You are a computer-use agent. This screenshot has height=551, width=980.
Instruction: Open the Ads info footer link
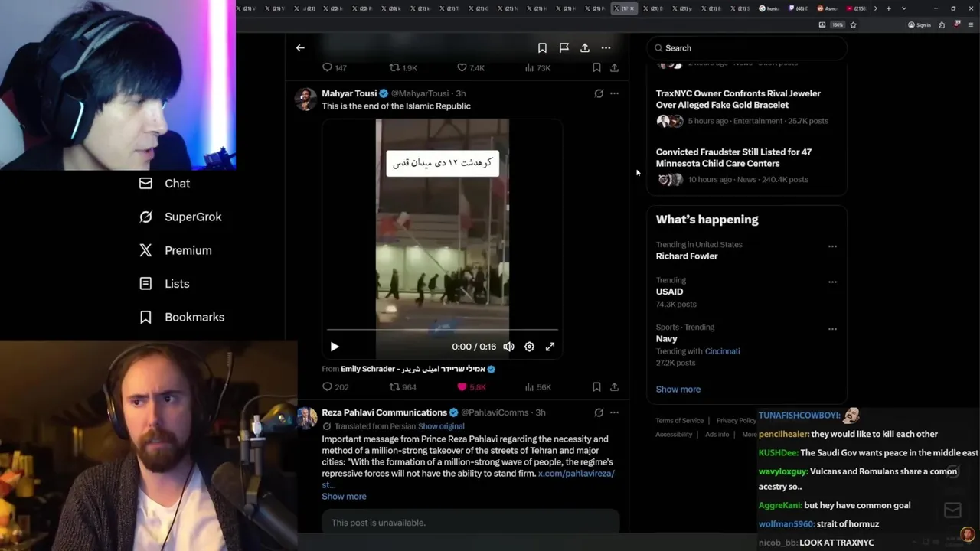[717, 434]
